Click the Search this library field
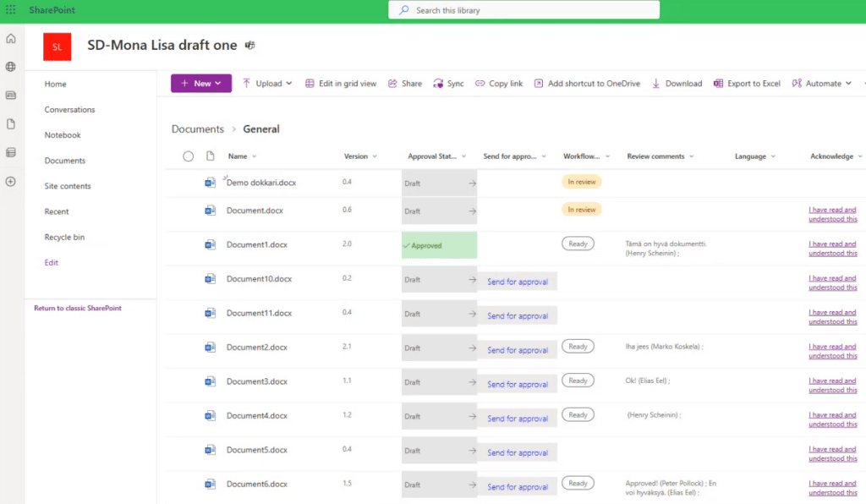 click(x=523, y=10)
